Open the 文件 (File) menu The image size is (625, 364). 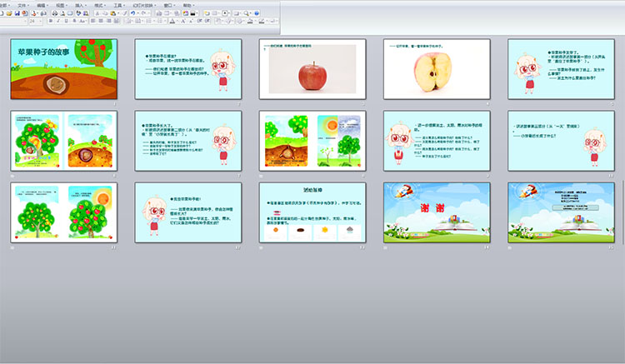point(22,6)
